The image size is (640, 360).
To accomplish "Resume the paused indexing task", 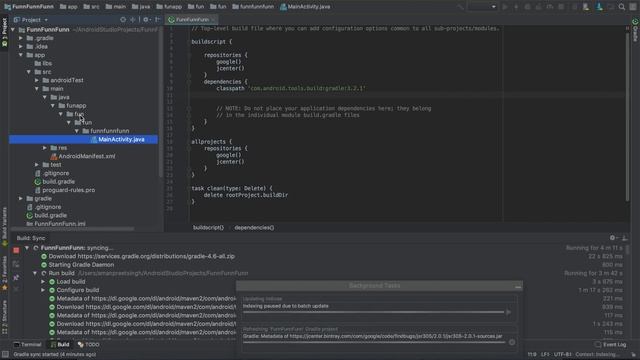I will pos(509,312).
